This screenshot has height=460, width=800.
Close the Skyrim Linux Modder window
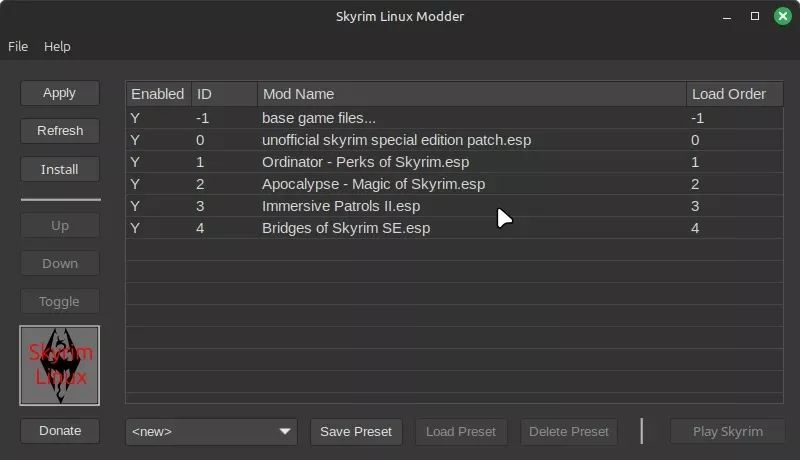pos(783,16)
